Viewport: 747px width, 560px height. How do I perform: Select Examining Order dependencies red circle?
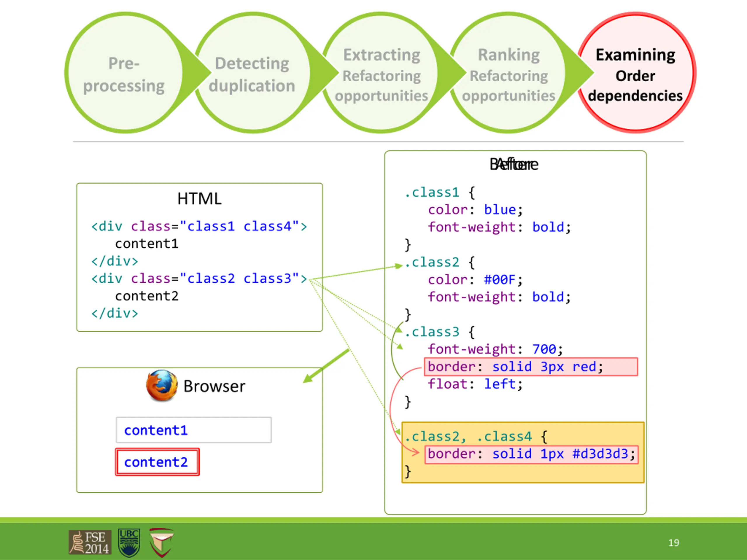click(x=636, y=73)
